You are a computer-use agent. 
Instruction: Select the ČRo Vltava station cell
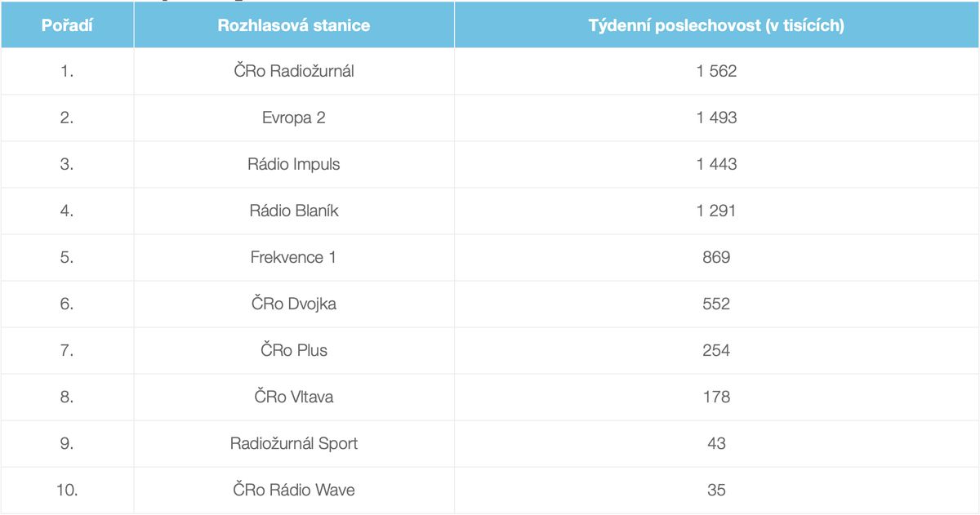(294, 397)
